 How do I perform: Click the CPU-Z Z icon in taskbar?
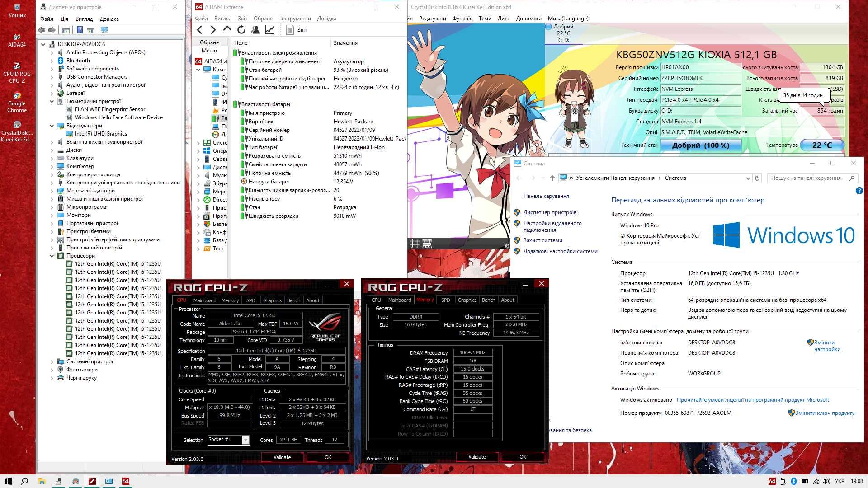[92, 481]
